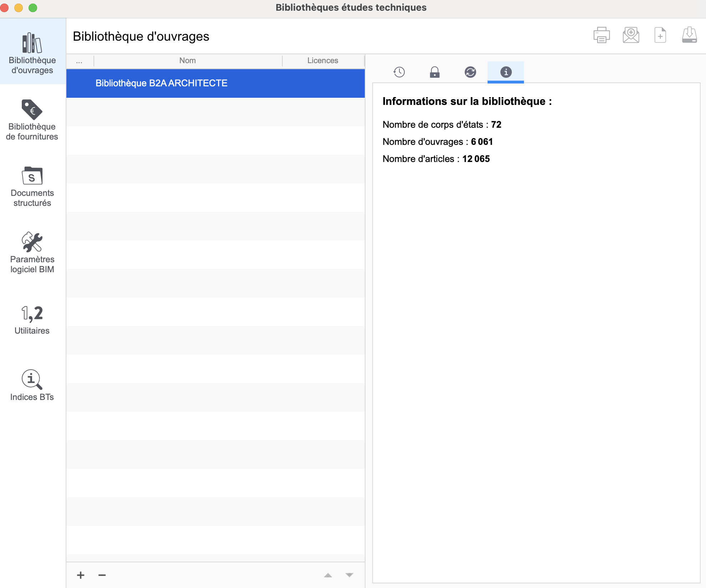Open Paramètres logiciel BIM section

pos(32,253)
